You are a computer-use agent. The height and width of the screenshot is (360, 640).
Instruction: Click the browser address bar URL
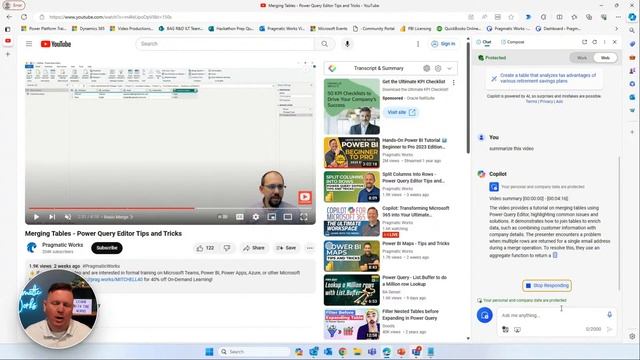tap(110, 17)
